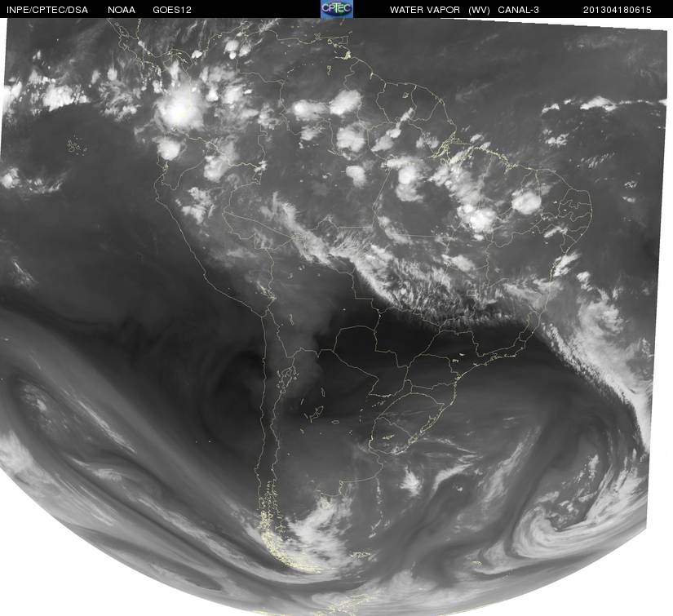Click the CANAL-3 channel label
This screenshot has height=616, width=673.
[519, 10]
